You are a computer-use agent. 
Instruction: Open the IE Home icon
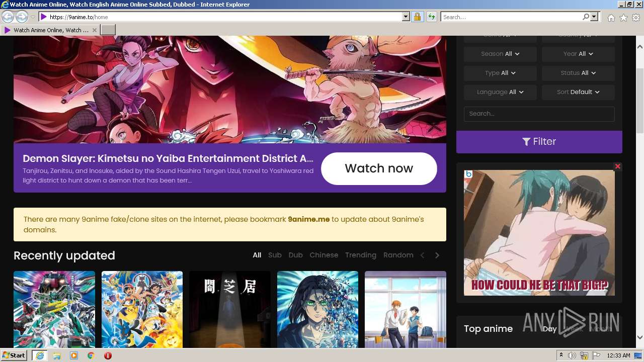611,18
